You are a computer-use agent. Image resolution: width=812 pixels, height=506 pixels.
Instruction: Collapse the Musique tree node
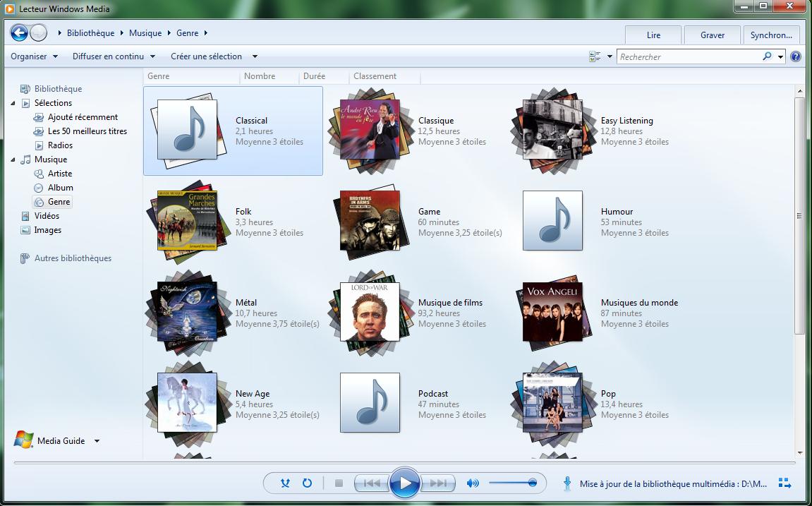[x=13, y=159]
